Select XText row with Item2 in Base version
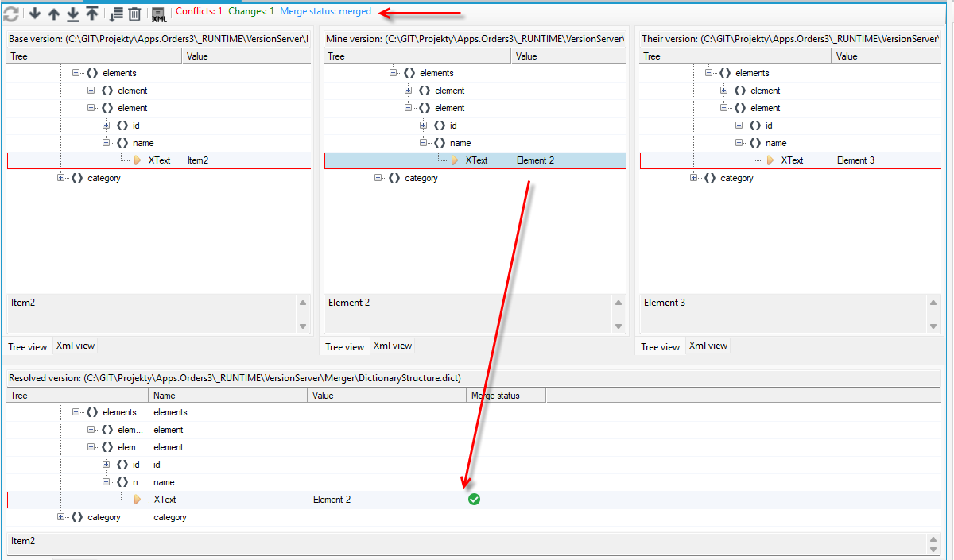 click(159, 160)
